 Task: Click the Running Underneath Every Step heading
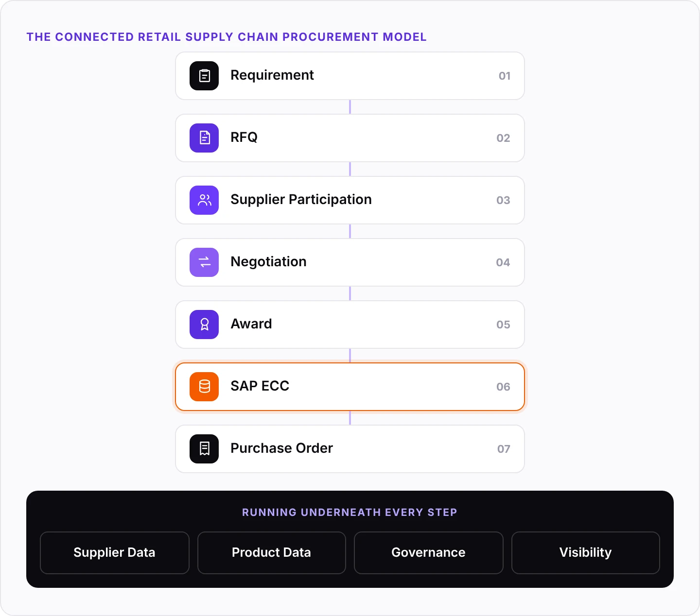point(350,513)
